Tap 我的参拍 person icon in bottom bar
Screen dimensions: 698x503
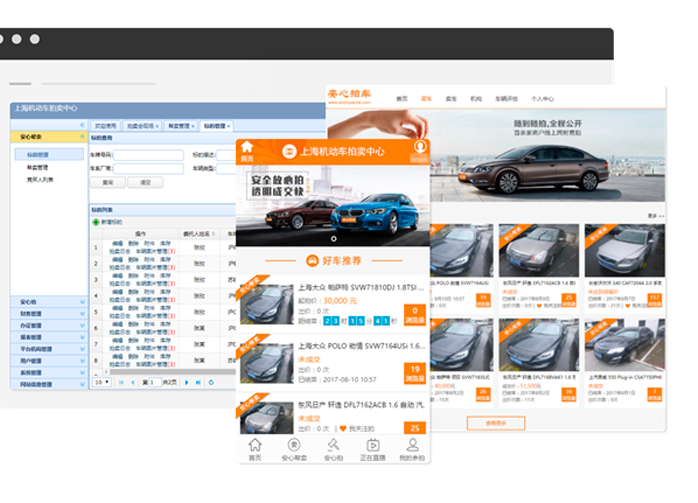tap(411, 446)
